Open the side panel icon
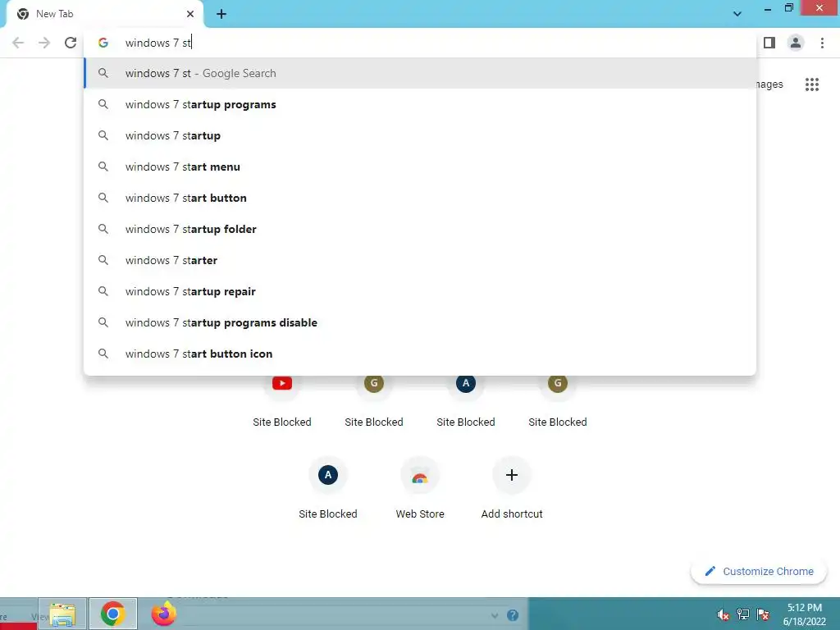Screen dimensions: 840x630 click(x=769, y=43)
